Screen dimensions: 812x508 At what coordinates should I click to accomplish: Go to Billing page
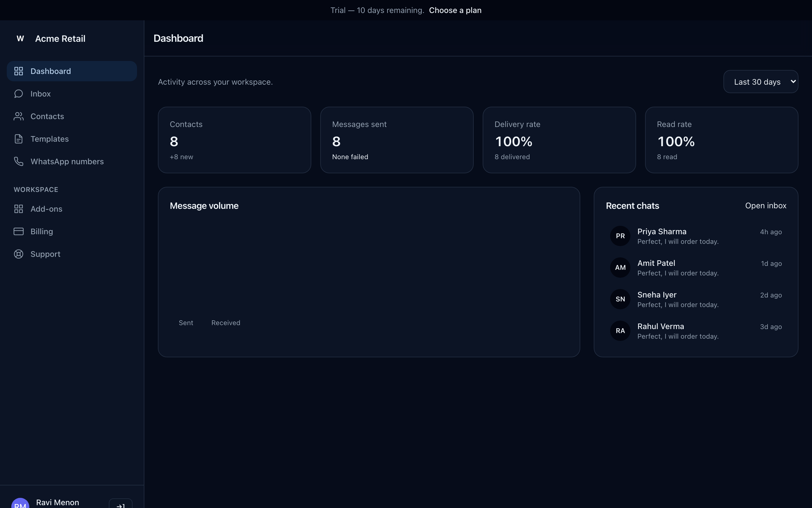click(72, 231)
